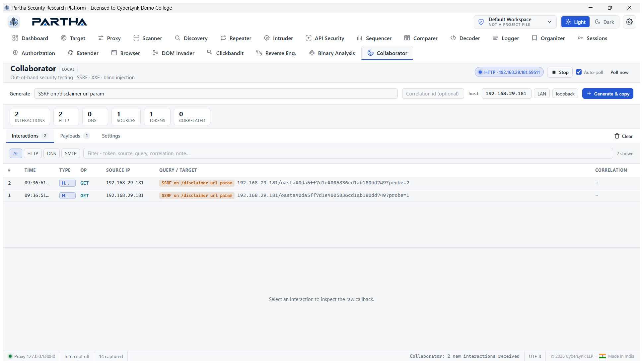Click the '14 captured' status entry
Image resolution: width=643 pixels, height=364 pixels.
[x=111, y=356]
